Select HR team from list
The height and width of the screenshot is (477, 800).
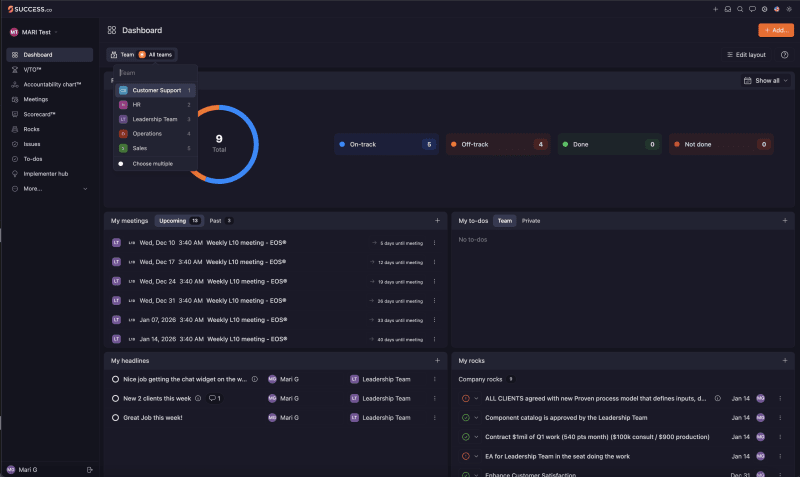[x=155, y=105]
